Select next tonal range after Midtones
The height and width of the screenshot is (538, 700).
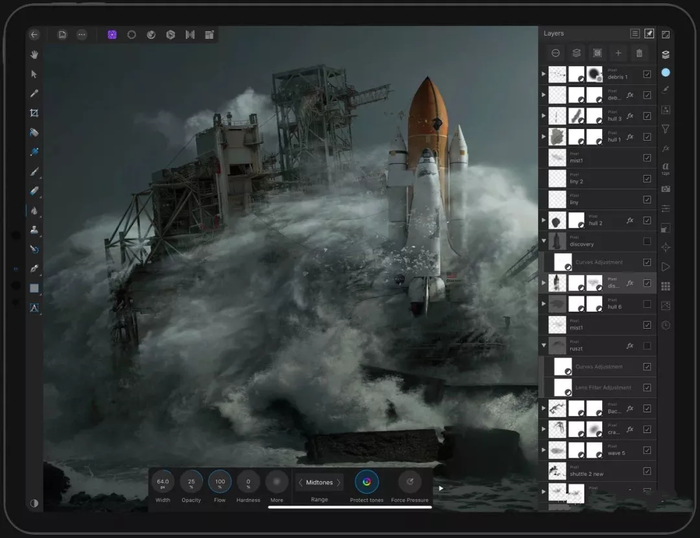339,483
